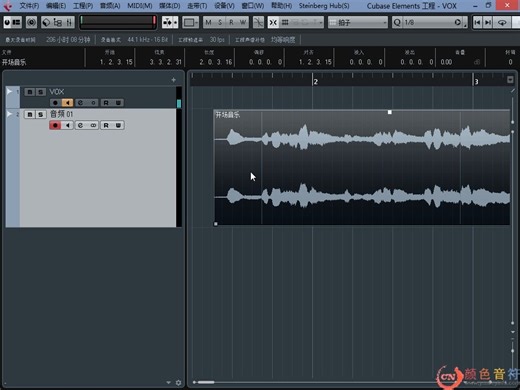
Task: Go to next marker transport button
Action: coord(488,22)
